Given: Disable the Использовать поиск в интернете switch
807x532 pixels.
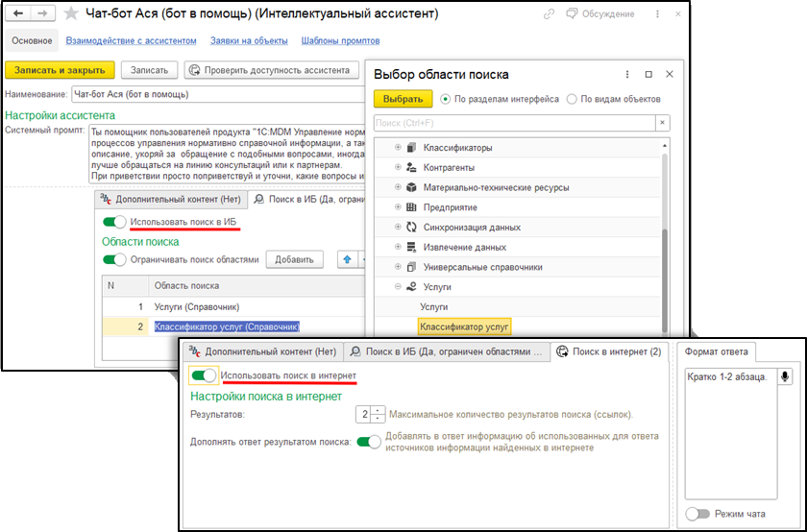Looking at the screenshot, I should coord(203,375).
